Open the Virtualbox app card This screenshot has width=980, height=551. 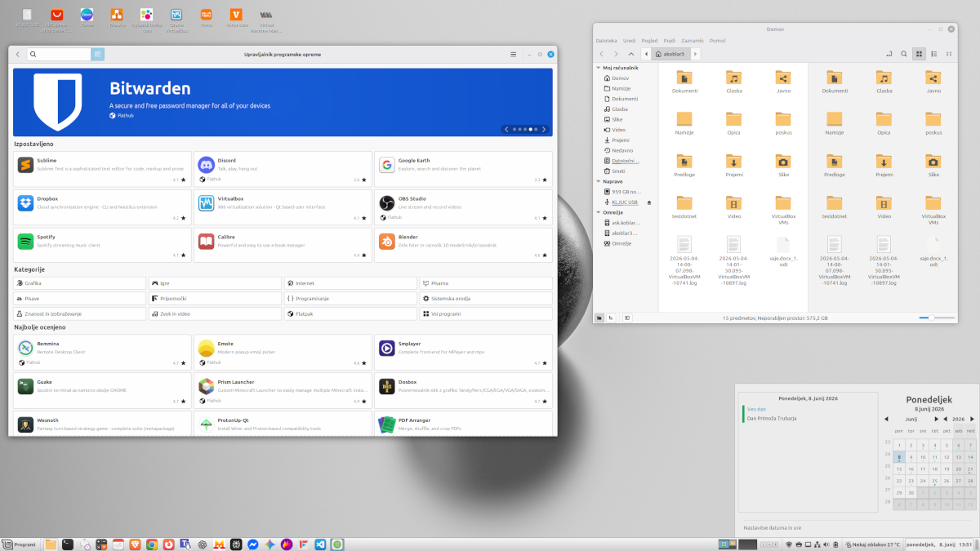283,207
